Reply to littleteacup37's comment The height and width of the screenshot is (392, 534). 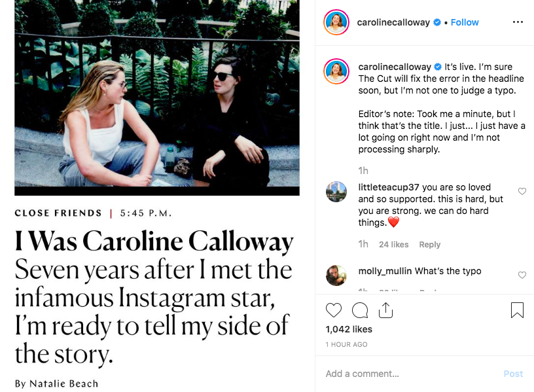click(430, 244)
